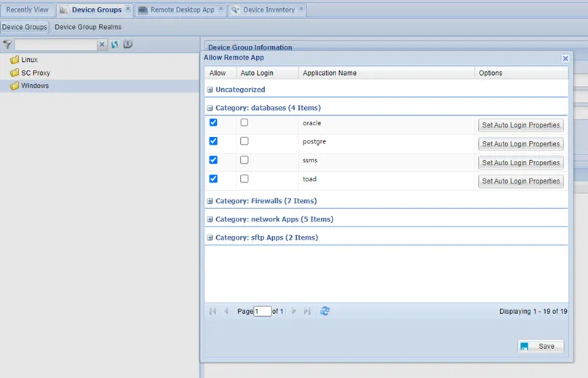This screenshot has height=378, width=588.
Task: Clear the device group filter text
Action: pyautogui.click(x=102, y=44)
